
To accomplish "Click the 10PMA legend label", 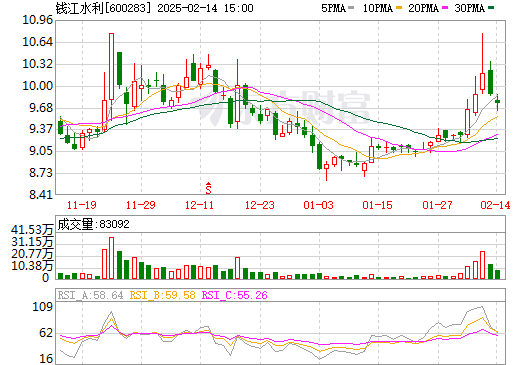I will (378, 8).
